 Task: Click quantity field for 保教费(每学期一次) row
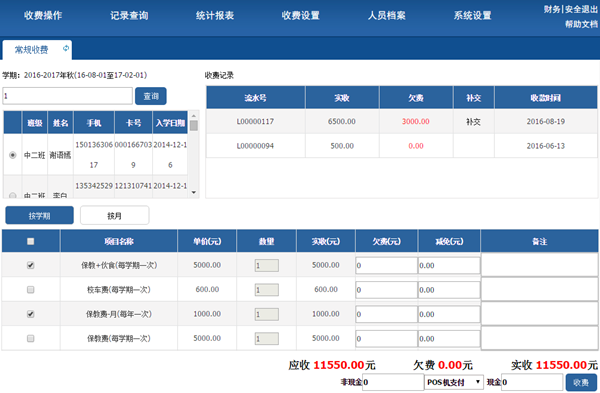267,339
